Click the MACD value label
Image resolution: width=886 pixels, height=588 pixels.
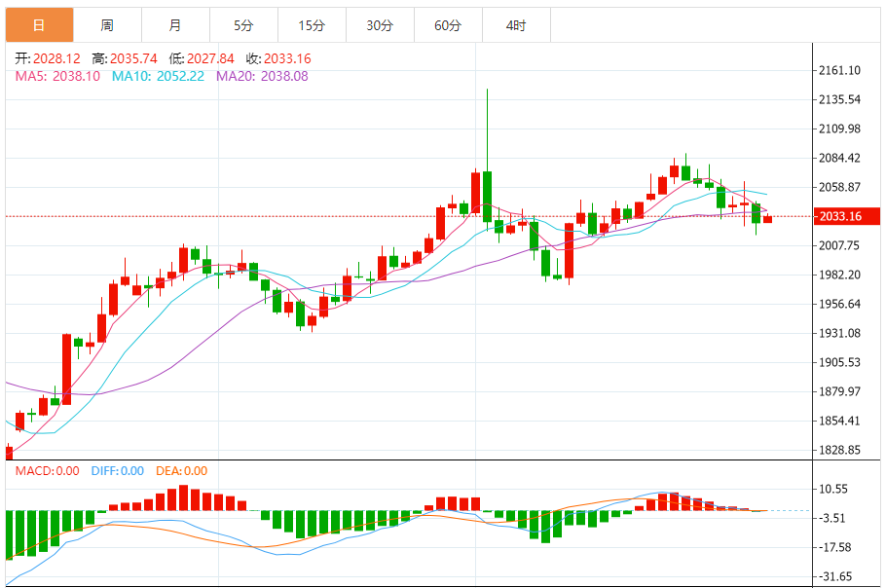coord(47,470)
